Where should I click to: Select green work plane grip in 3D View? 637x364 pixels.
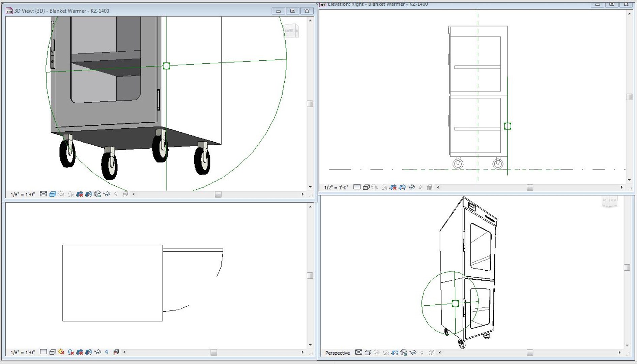pyautogui.click(x=166, y=66)
